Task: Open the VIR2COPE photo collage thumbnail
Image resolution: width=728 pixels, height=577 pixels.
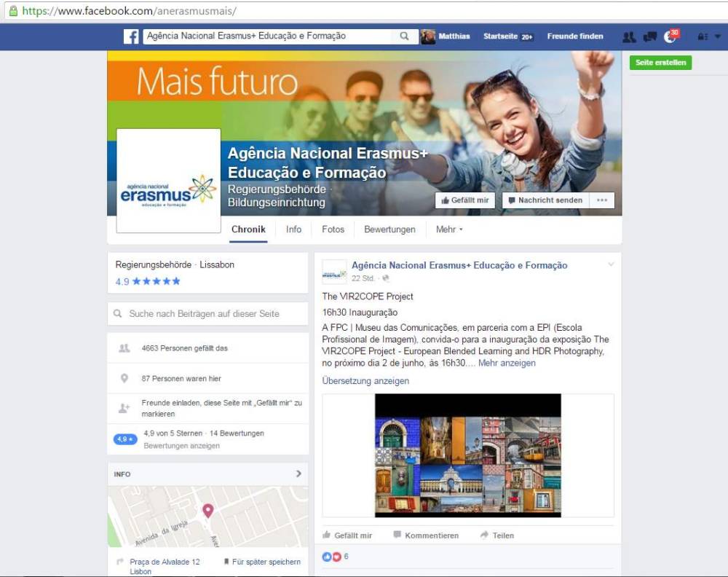Action: tap(467, 455)
